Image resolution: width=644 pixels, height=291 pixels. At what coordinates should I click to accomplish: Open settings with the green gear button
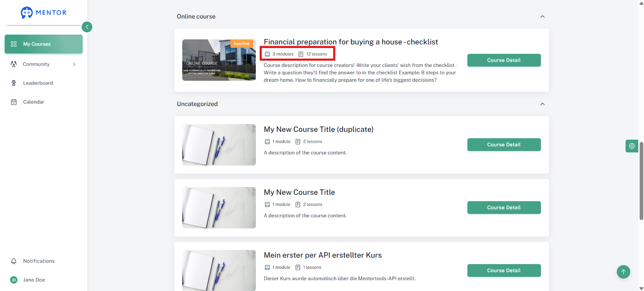pyautogui.click(x=632, y=146)
